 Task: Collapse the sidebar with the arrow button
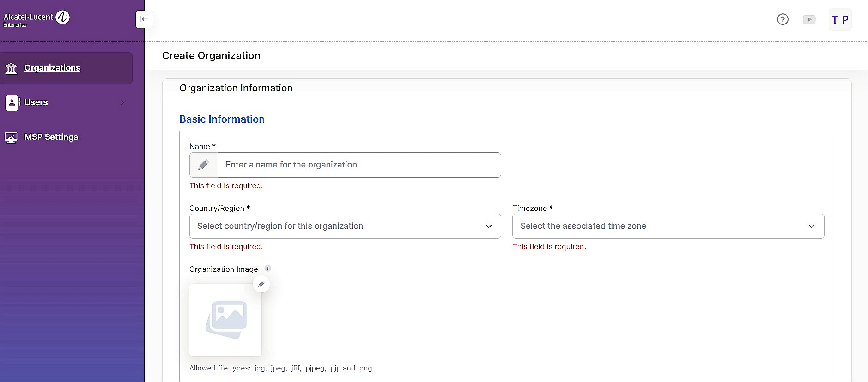pos(144,19)
